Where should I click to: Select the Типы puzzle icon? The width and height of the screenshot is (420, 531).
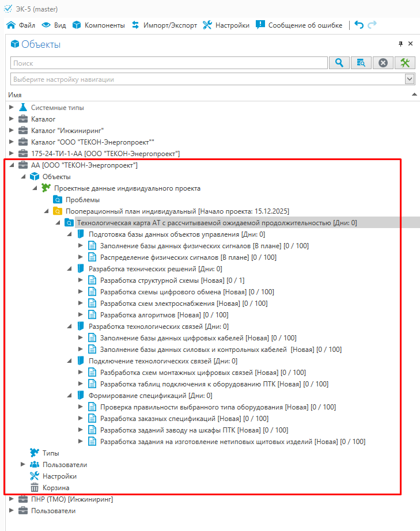tap(35, 453)
